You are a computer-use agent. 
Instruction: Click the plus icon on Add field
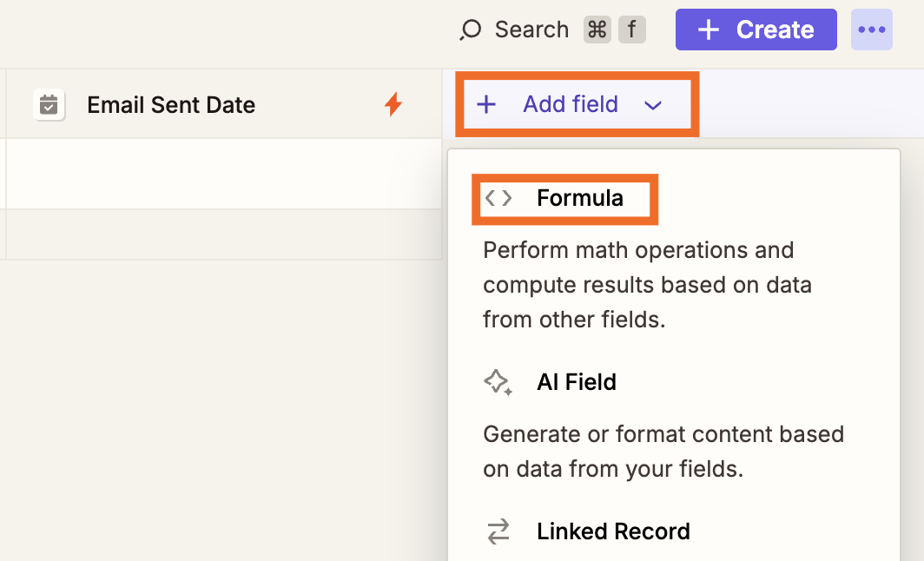[x=486, y=104]
